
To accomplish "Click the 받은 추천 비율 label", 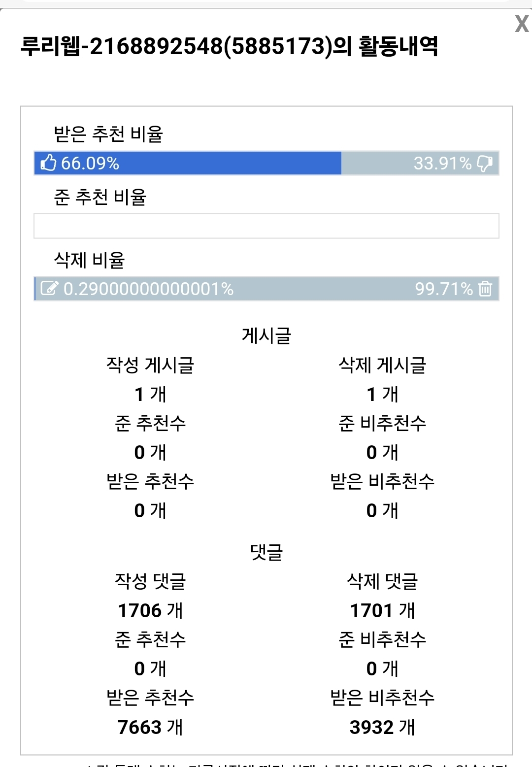I will (x=108, y=134).
